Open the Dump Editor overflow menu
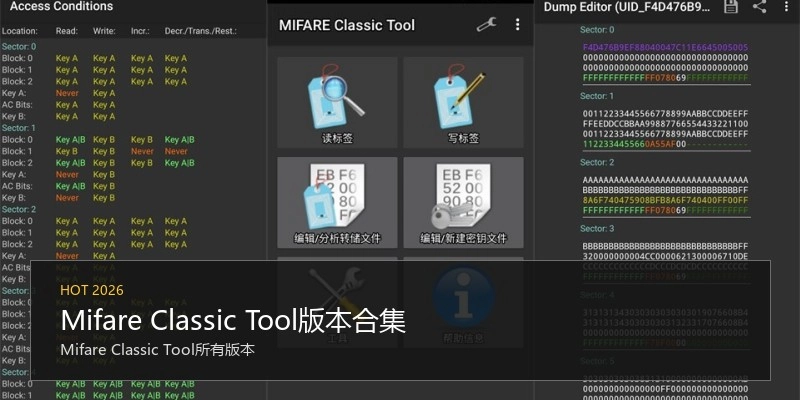 click(x=786, y=6)
